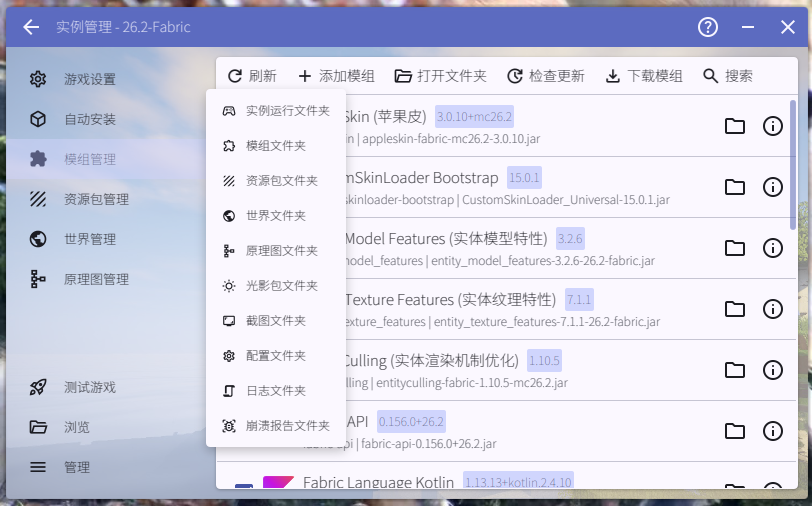Screen dimensions: 812x506
Task: Choose 截图文件夹 from popup menu
Action: 276,321
